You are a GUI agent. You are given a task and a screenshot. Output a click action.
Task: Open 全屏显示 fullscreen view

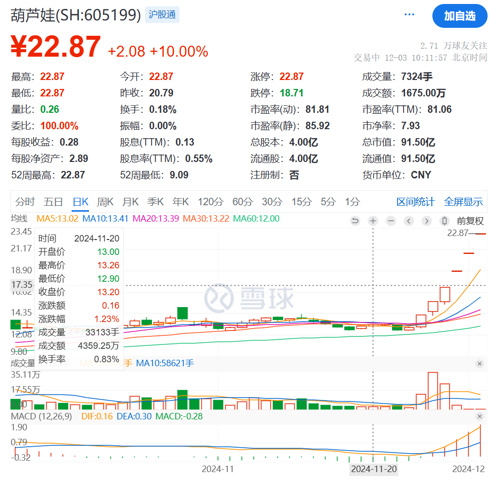click(463, 202)
